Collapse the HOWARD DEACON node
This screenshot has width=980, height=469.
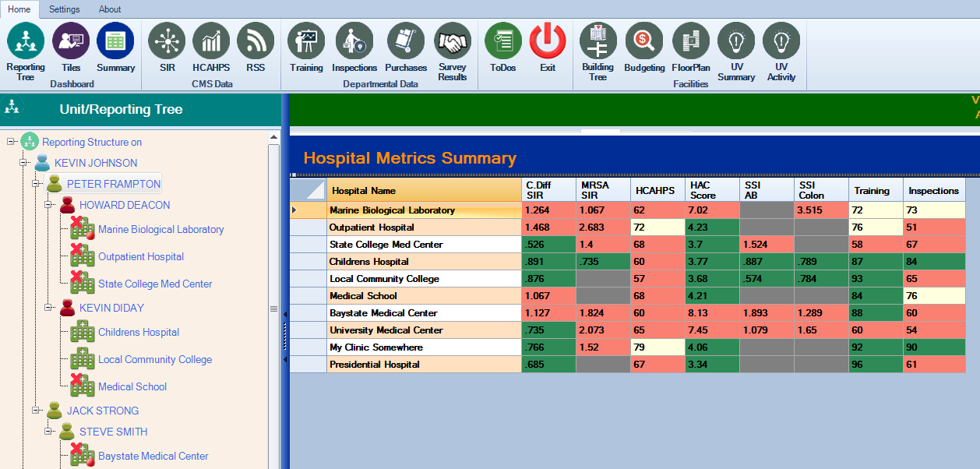pos(48,206)
